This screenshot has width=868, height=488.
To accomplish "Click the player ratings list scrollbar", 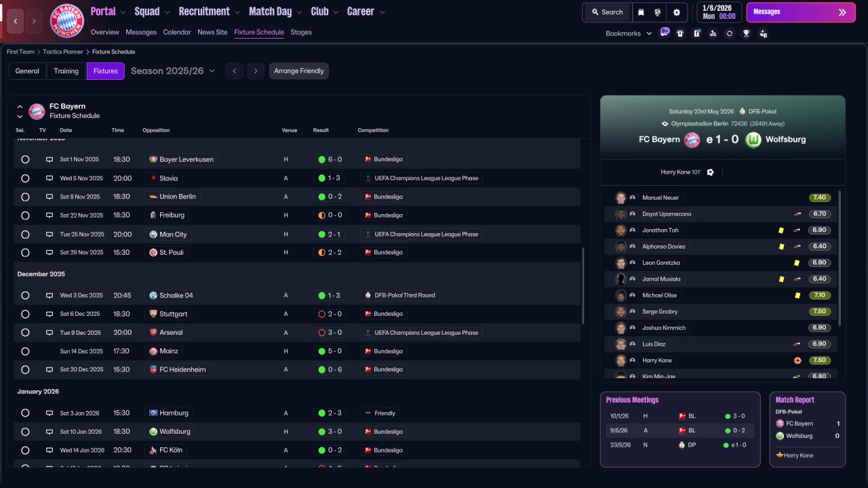I will tap(840, 258).
